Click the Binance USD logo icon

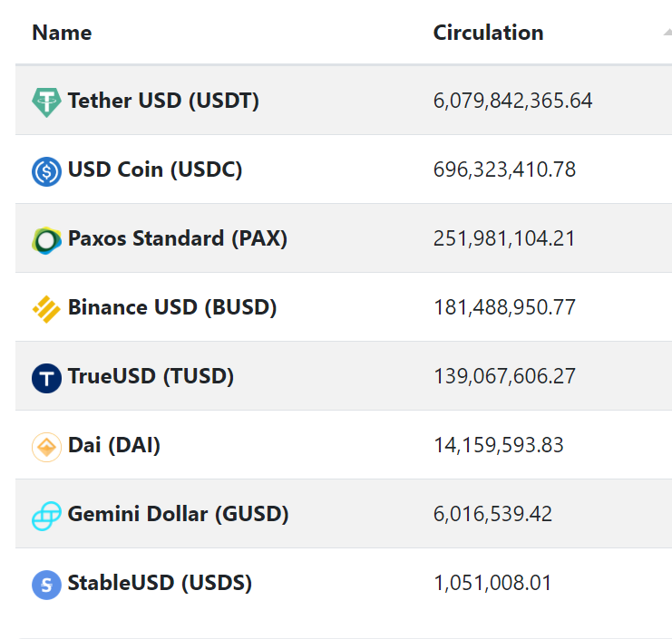[46, 308]
